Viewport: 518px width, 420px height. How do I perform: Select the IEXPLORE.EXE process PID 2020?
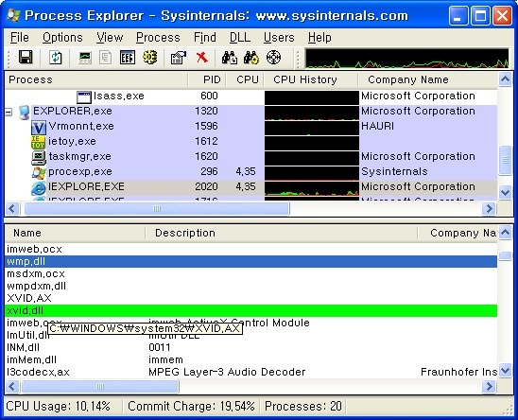coord(251,187)
